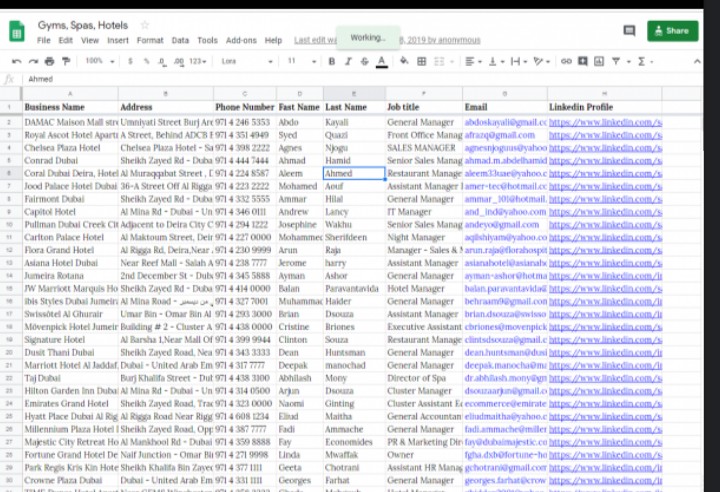Open the Add-ons menu
The width and height of the screenshot is (720, 492).
coord(241,40)
